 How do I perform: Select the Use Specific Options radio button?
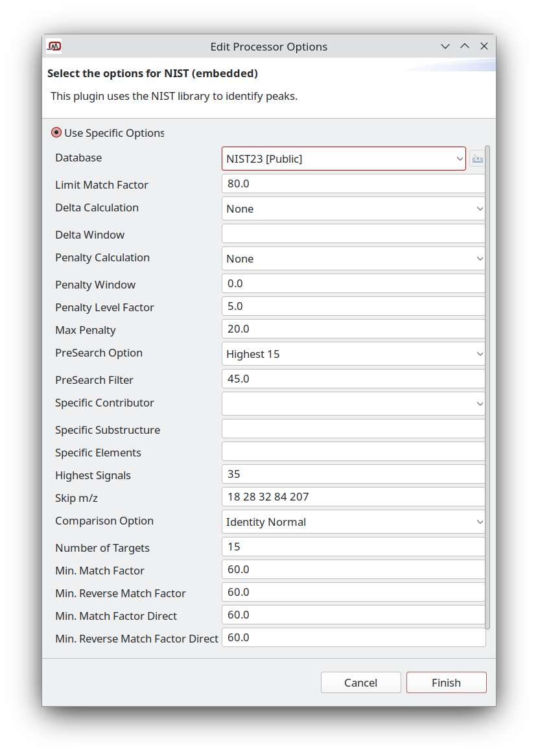(x=56, y=132)
